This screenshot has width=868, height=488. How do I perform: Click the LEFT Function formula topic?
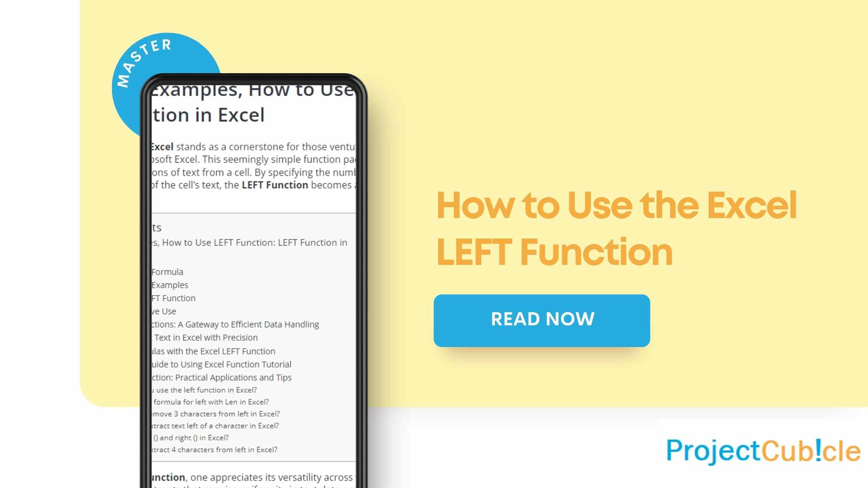(x=167, y=271)
